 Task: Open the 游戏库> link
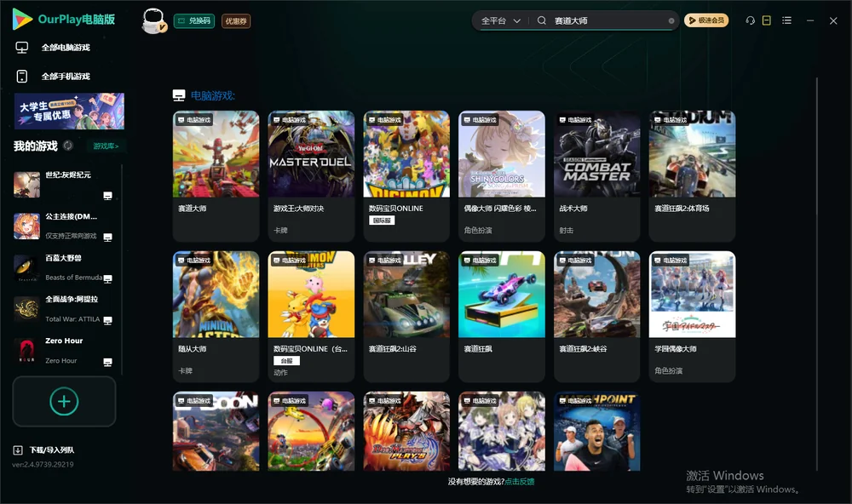pos(106,146)
